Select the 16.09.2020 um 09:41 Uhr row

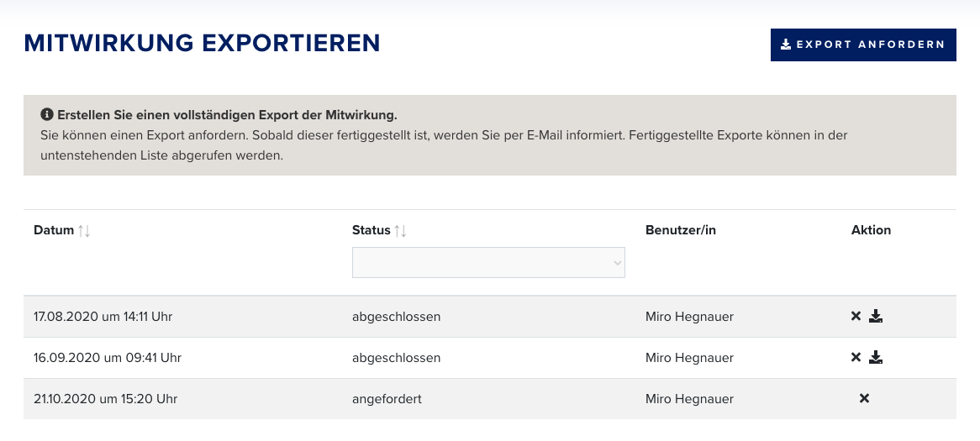490,358
